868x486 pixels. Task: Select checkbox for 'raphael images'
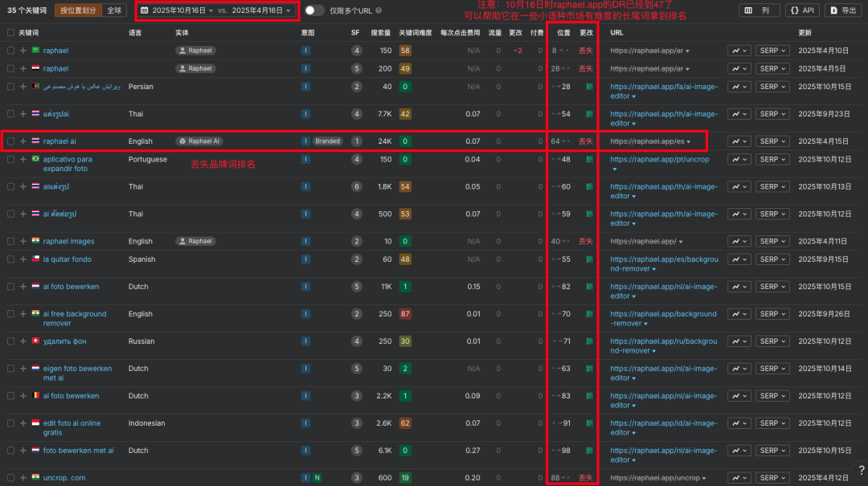[x=10, y=241]
